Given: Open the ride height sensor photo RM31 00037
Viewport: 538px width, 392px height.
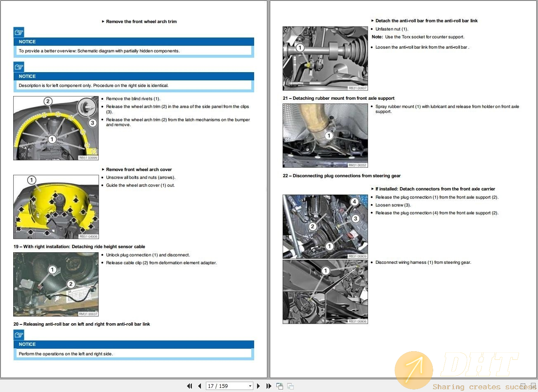Looking at the screenshot, I should (56, 284).
